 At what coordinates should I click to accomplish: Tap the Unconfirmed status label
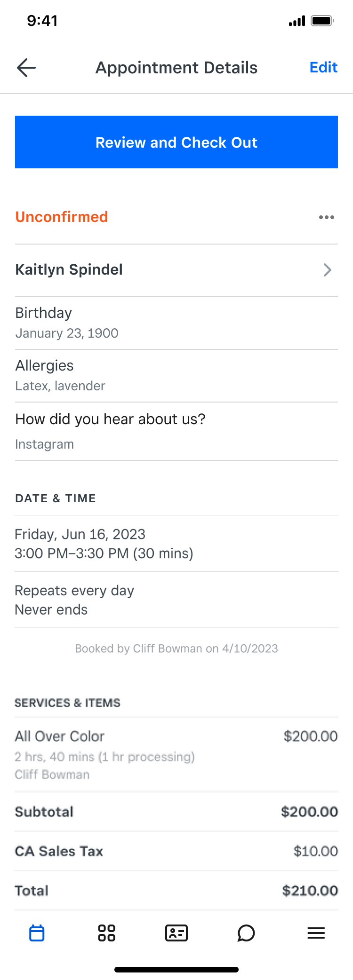point(62,217)
